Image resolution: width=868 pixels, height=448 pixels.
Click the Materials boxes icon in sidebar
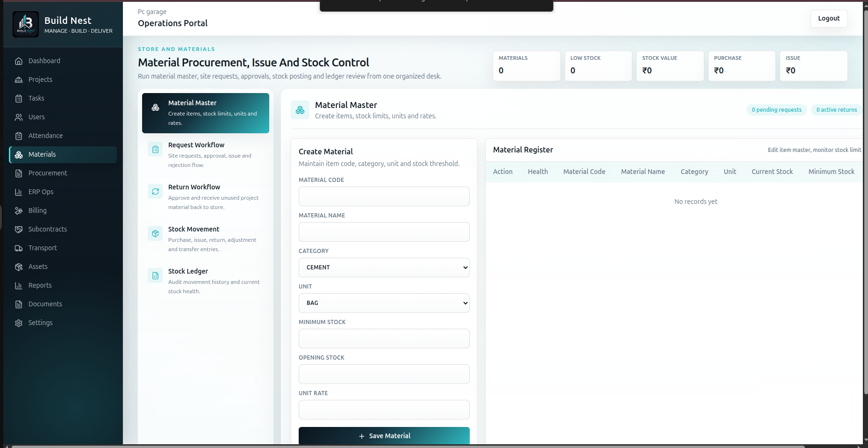[19, 154]
